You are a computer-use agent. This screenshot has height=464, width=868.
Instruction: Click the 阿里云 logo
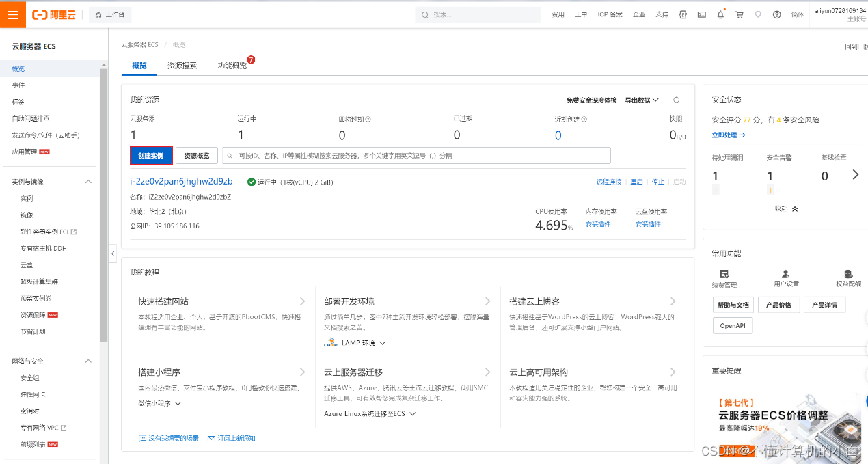tap(54, 14)
